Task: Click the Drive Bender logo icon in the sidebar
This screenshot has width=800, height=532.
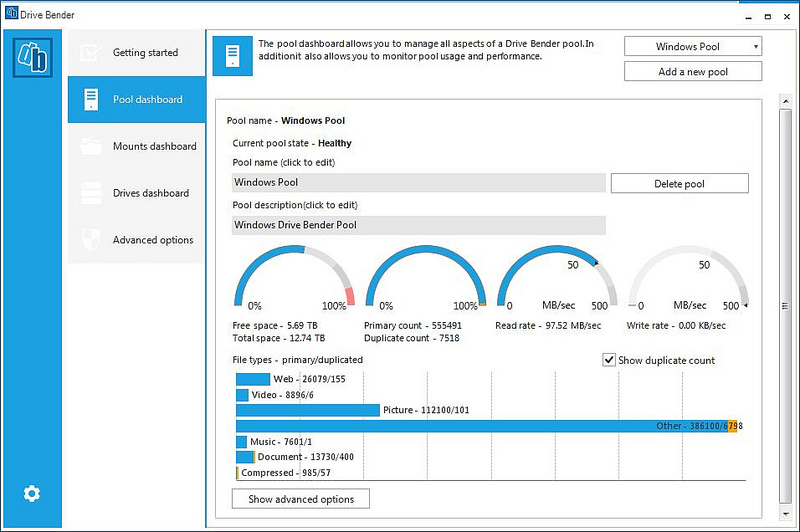Action: point(33,58)
